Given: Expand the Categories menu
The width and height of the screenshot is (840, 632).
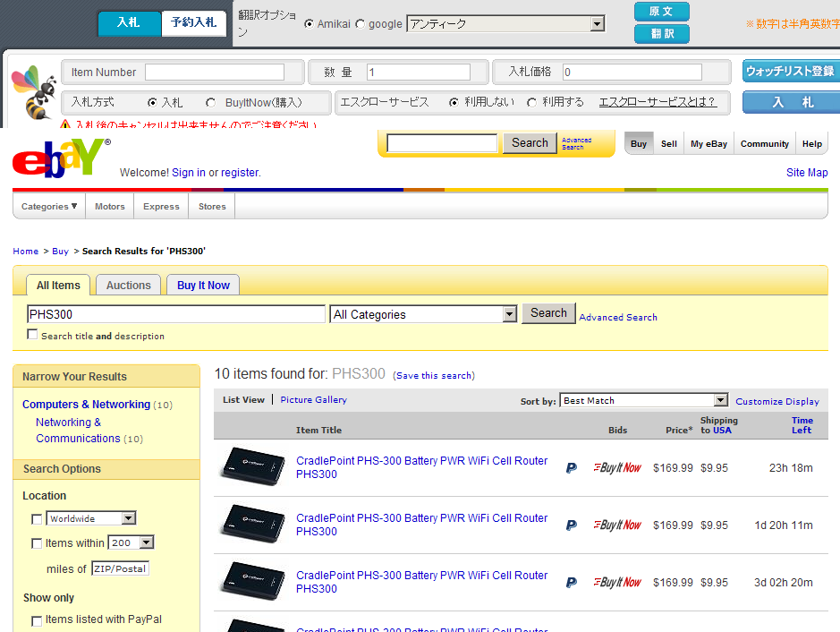Looking at the screenshot, I should (x=49, y=207).
